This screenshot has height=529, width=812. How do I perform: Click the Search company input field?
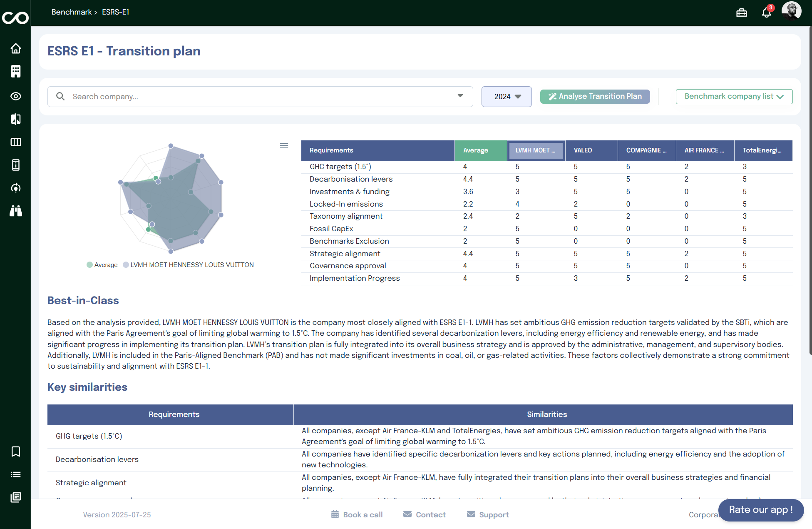coord(258,97)
